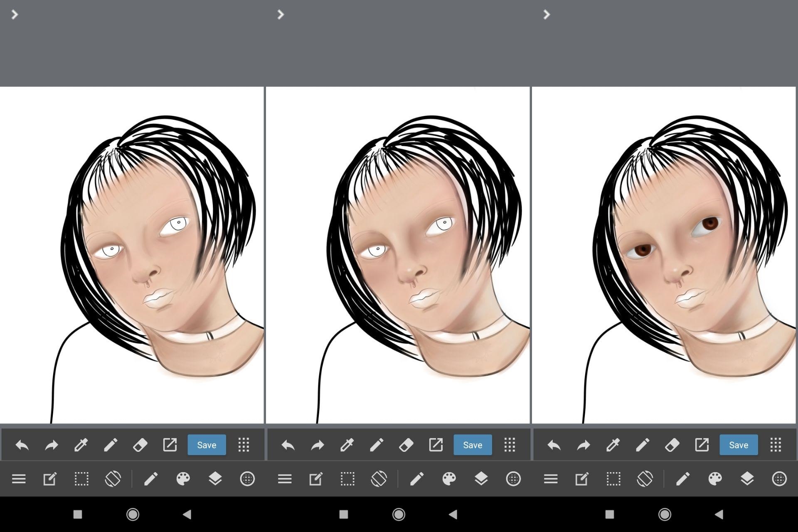This screenshot has width=798, height=532.
Task: Tap Android recent apps square, left panel
Action: [x=78, y=515]
